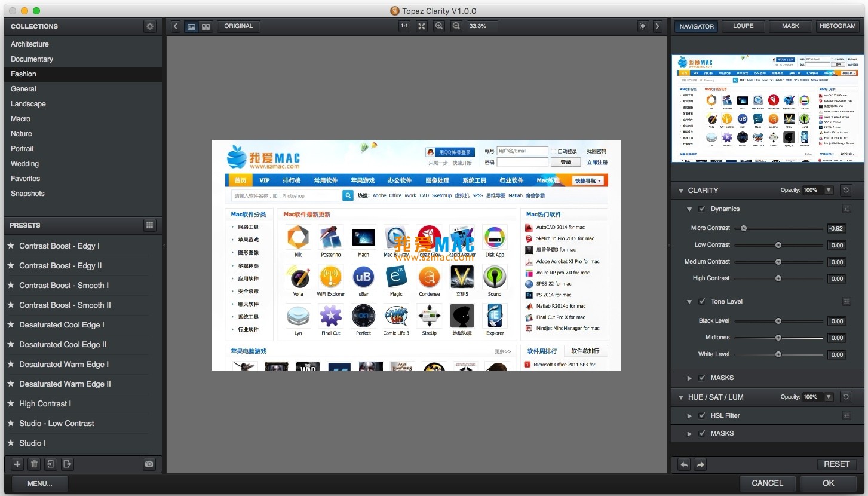Open the Tone Level options icon

pyautogui.click(x=846, y=302)
